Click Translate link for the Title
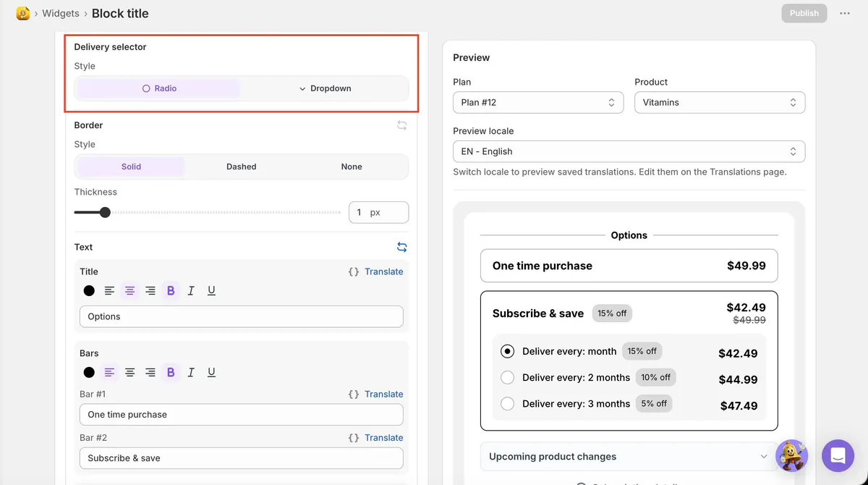This screenshot has height=485, width=868. 384,271
